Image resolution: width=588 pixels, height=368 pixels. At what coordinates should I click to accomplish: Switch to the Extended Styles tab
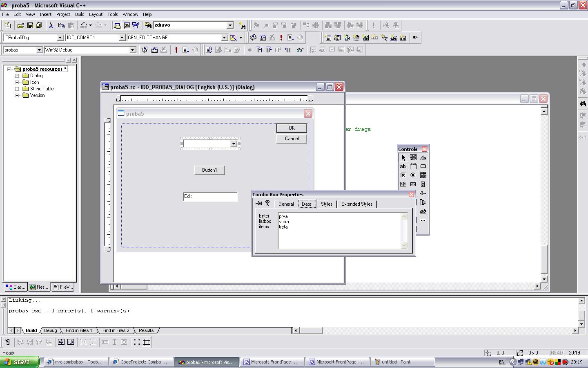[x=357, y=204]
